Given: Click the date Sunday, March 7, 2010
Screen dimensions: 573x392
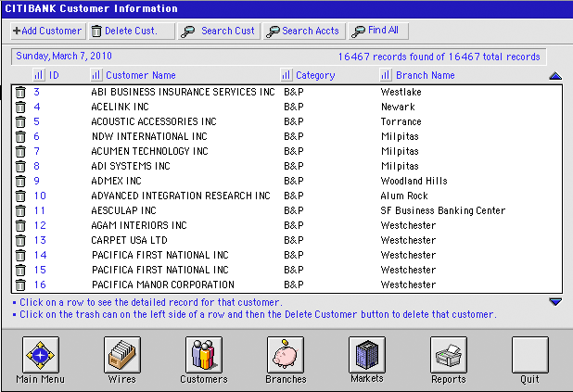Looking at the screenshot, I should 64,56.
